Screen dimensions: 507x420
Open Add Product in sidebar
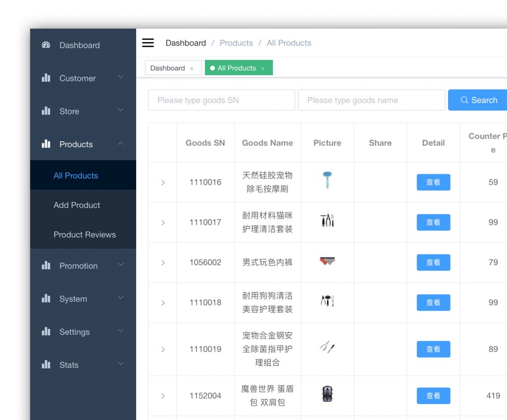(83, 205)
